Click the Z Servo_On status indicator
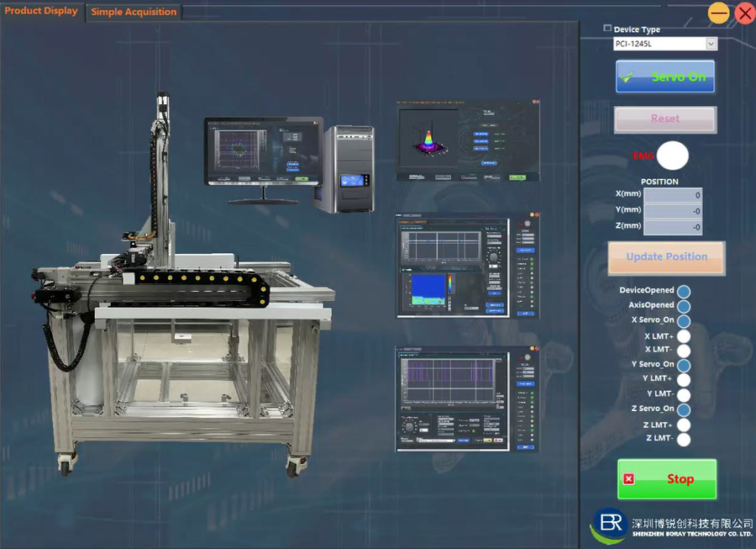This screenshot has height=549, width=756. point(684,409)
